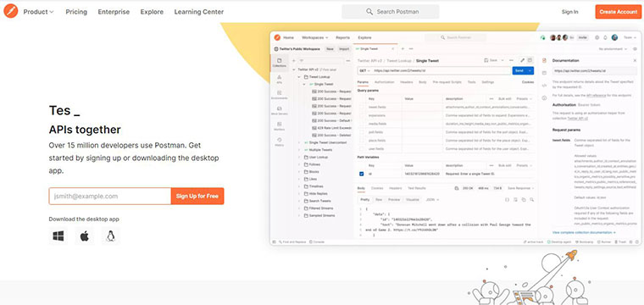
Task: Check the place.fields query param checkbox
Action: [362, 141]
